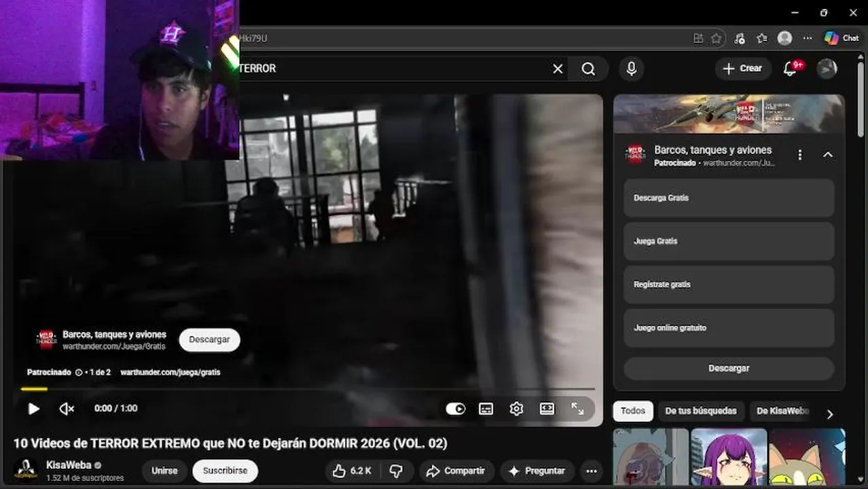Turn on subtitles with captions icon

point(486,408)
